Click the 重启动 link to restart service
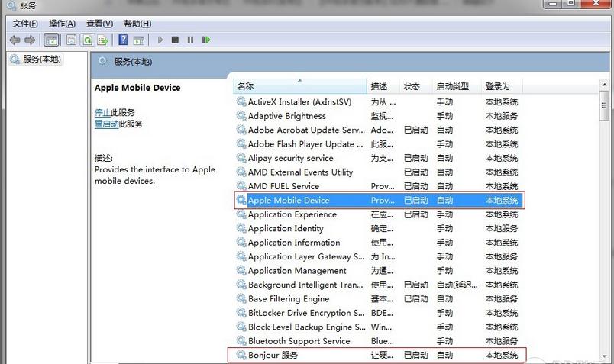 pos(106,124)
